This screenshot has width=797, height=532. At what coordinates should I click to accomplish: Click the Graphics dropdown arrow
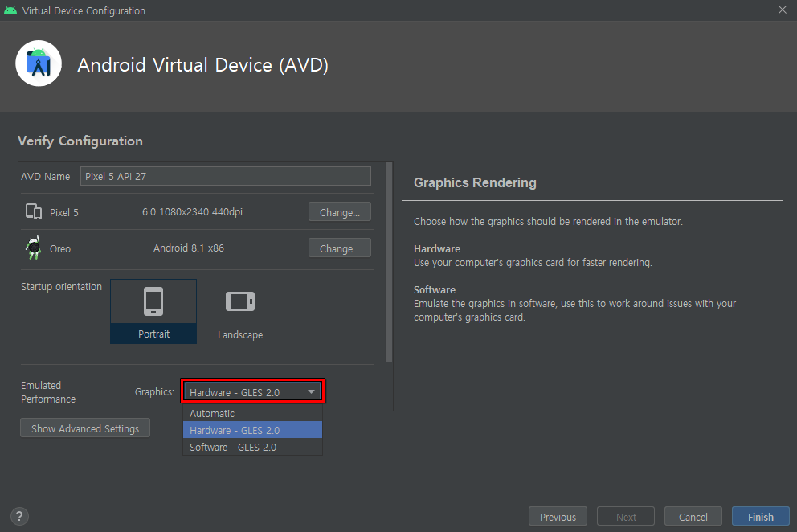pos(311,391)
